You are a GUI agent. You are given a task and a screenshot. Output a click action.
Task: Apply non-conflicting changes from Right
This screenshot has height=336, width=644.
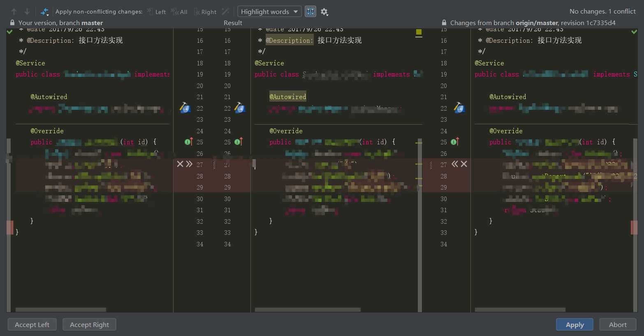[205, 12]
